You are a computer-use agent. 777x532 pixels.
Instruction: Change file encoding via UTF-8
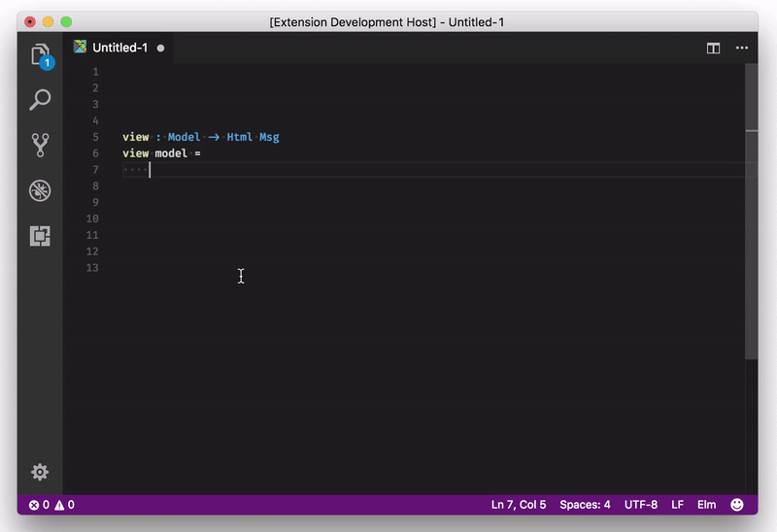[641, 505]
